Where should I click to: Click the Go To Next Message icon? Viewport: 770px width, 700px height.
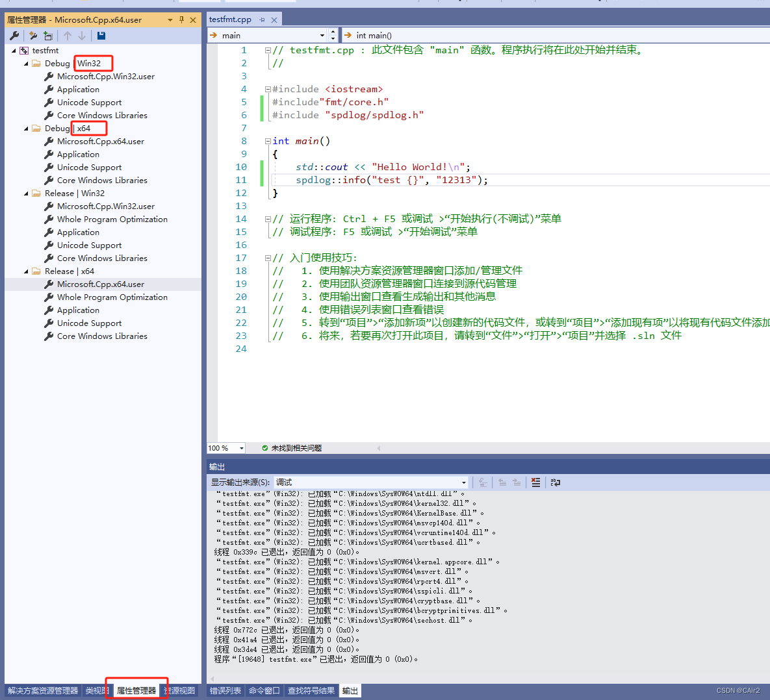click(515, 482)
